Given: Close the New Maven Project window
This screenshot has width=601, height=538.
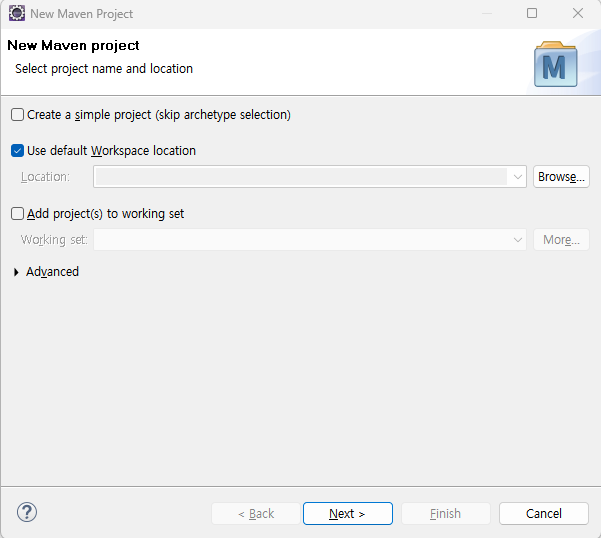Looking at the screenshot, I should point(578,13).
